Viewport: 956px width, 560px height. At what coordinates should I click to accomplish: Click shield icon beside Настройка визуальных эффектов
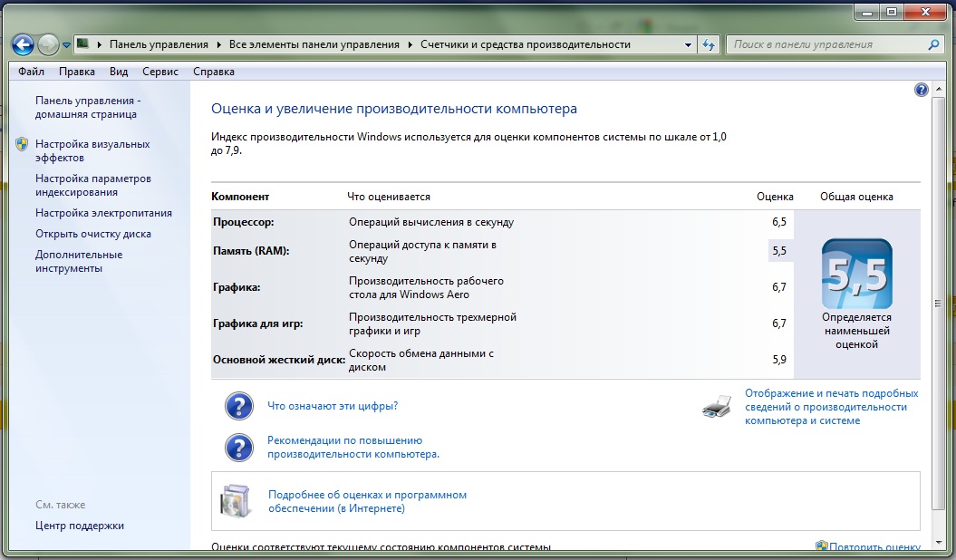coord(22,144)
